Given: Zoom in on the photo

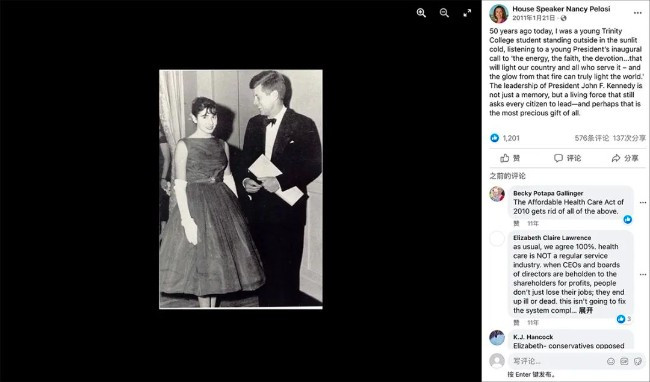Looking at the screenshot, I should pos(421,13).
